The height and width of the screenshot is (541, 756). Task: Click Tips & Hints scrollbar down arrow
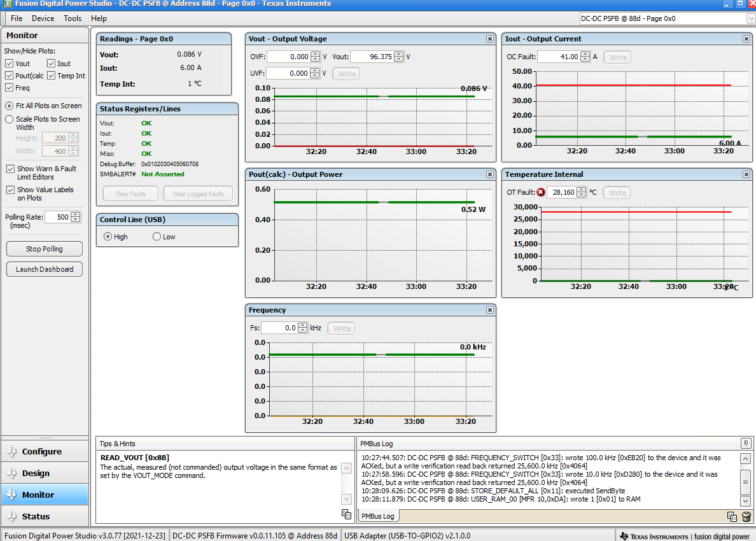tap(346, 498)
